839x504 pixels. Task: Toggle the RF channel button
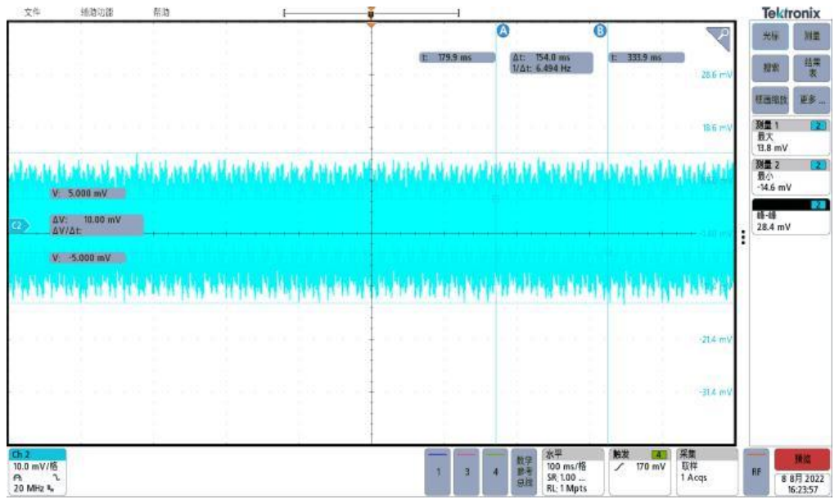pos(756,472)
